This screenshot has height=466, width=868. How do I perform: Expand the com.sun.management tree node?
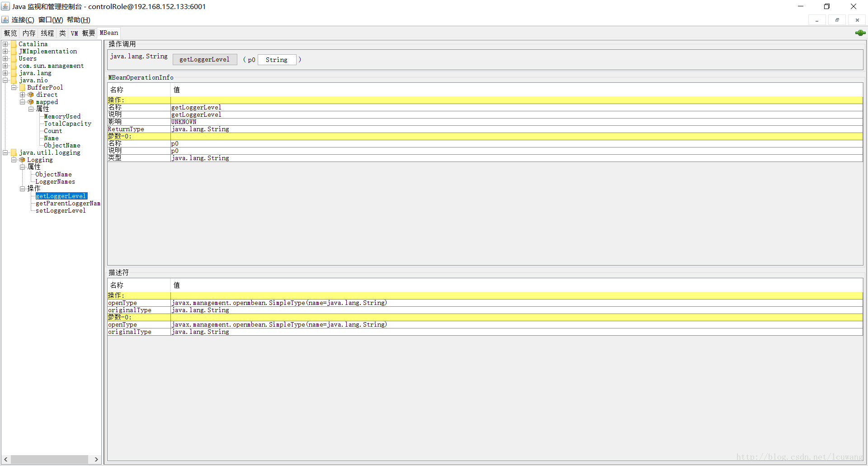5,66
